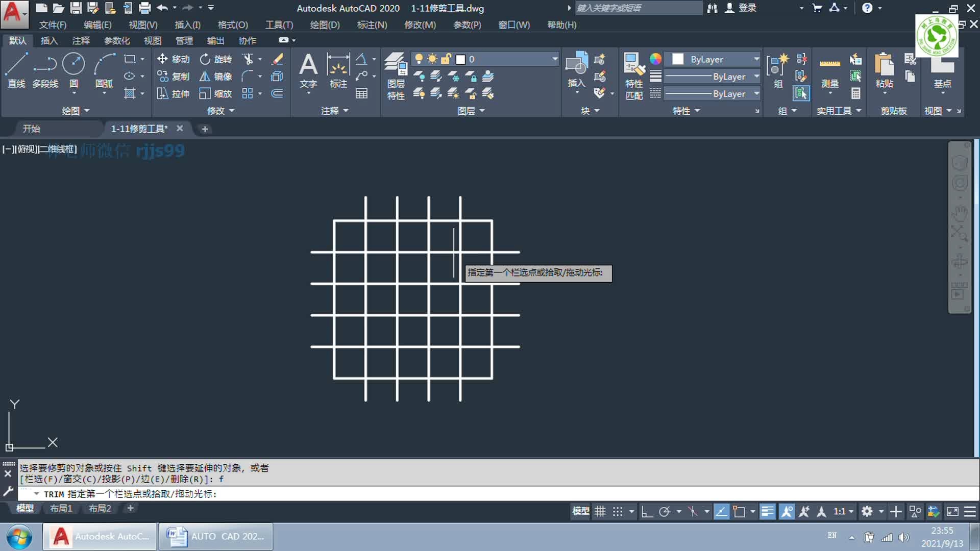Viewport: 980px width, 551px height.
Task: Click the Save icon in quick access toolbar
Action: coord(76,8)
